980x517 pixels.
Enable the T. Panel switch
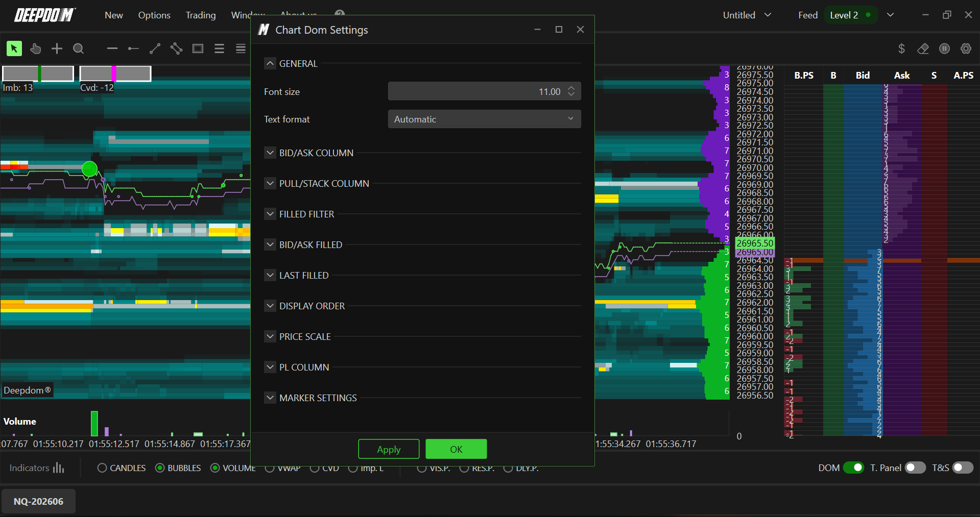(x=915, y=467)
